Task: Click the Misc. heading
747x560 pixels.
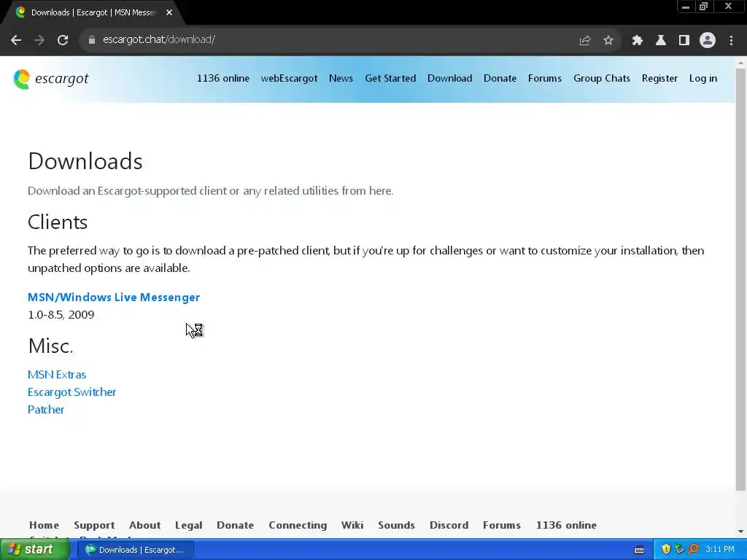Action: click(x=50, y=346)
